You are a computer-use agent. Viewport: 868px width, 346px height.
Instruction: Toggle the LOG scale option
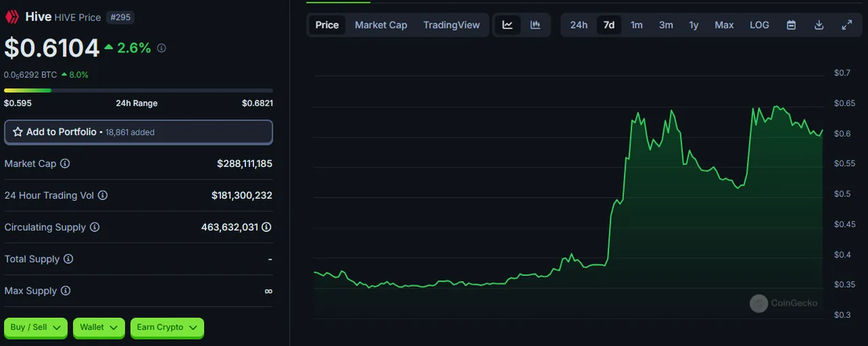(x=759, y=25)
